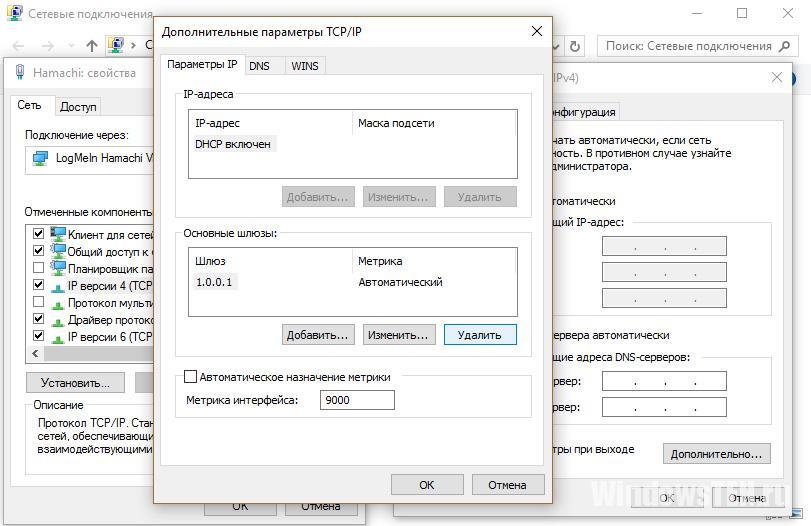Uncheck Клиент для сетей component checkbox
Screen dimensions: 811x526
click(38, 233)
